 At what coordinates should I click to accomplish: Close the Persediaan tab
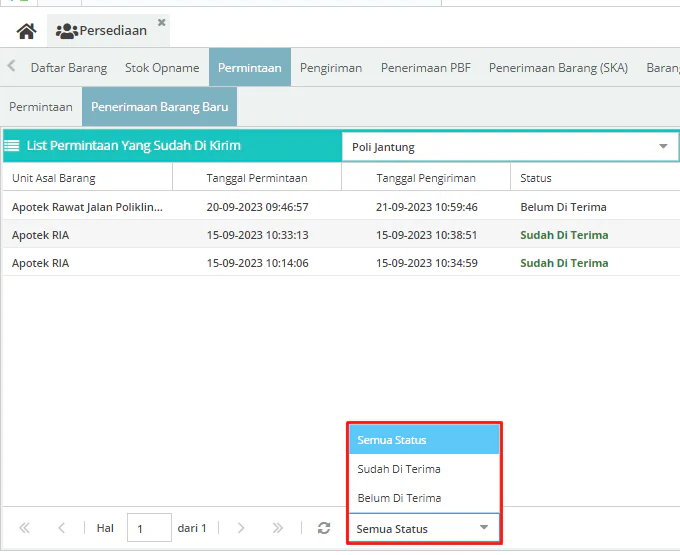161,22
